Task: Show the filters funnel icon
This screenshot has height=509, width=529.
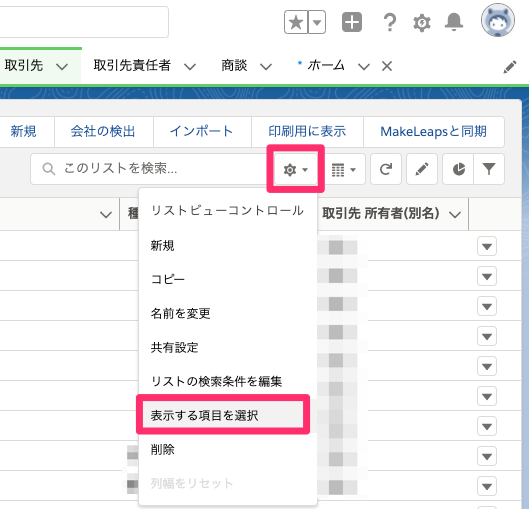Action: 489,169
